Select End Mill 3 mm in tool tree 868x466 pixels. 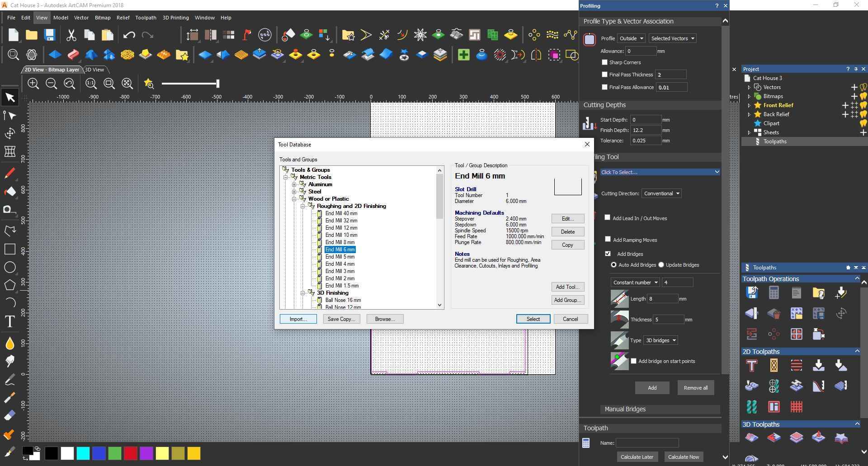click(x=340, y=271)
